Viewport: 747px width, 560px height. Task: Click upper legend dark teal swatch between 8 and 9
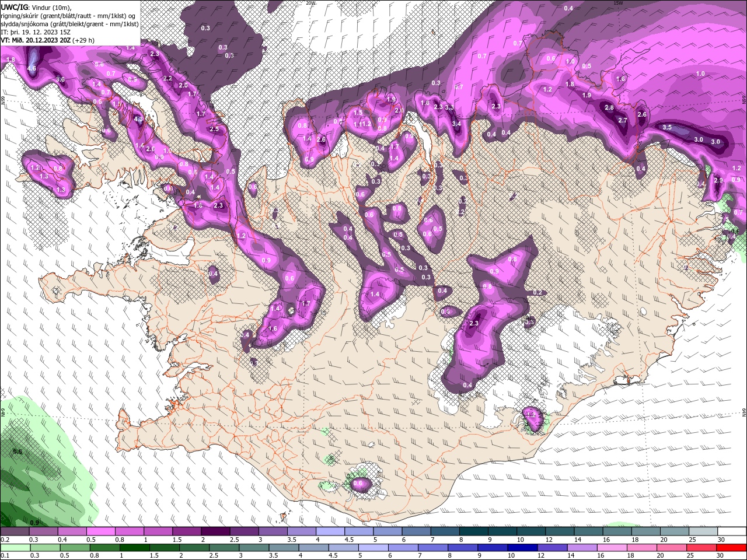click(x=474, y=531)
